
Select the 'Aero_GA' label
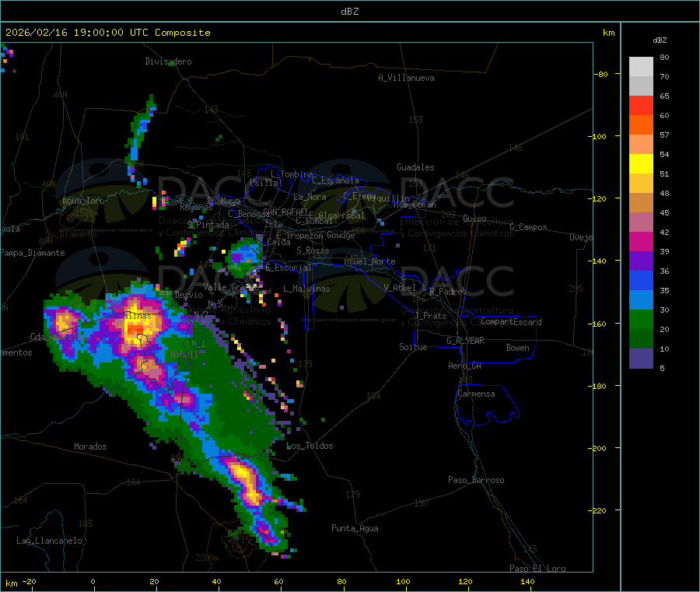(465, 366)
